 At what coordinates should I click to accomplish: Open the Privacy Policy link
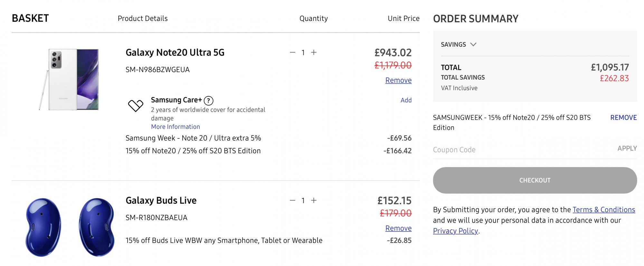click(455, 231)
